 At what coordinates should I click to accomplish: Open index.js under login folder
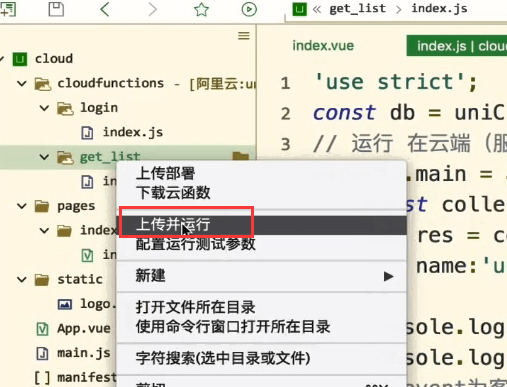(x=133, y=132)
